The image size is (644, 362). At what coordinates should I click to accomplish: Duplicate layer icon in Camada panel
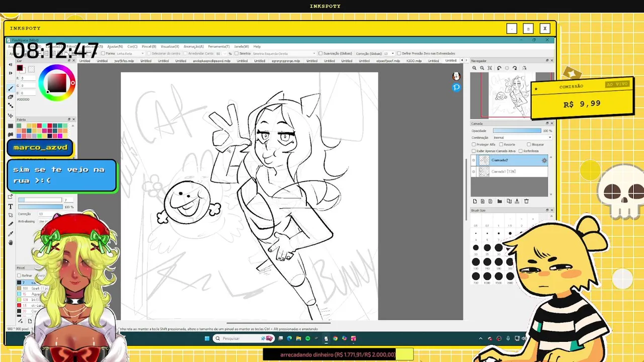(x=509, y=201)
